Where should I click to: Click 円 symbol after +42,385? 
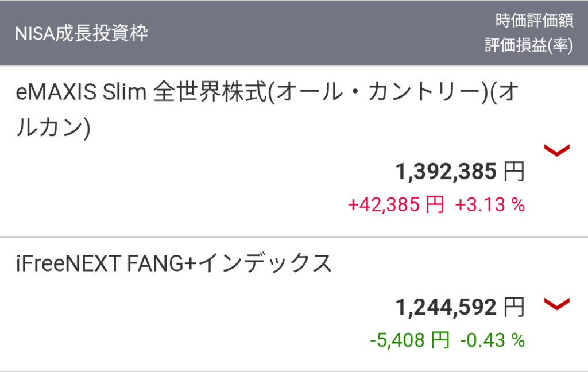click(435, 204)
